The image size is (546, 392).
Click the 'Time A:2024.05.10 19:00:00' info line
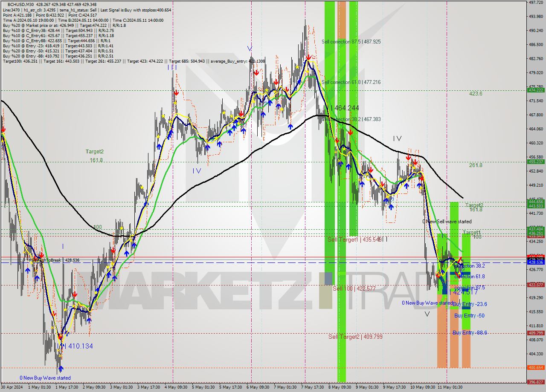click(28, 20)
